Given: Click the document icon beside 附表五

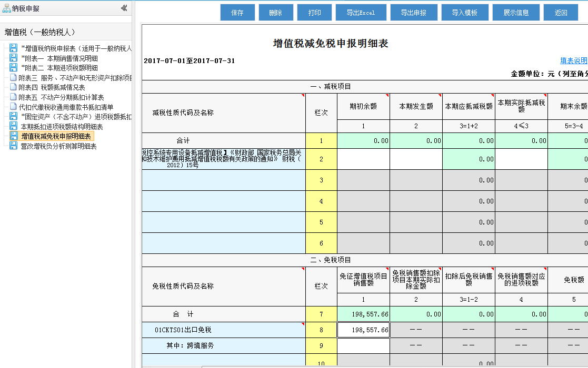Looking at the screenshot, I should 14,97.
